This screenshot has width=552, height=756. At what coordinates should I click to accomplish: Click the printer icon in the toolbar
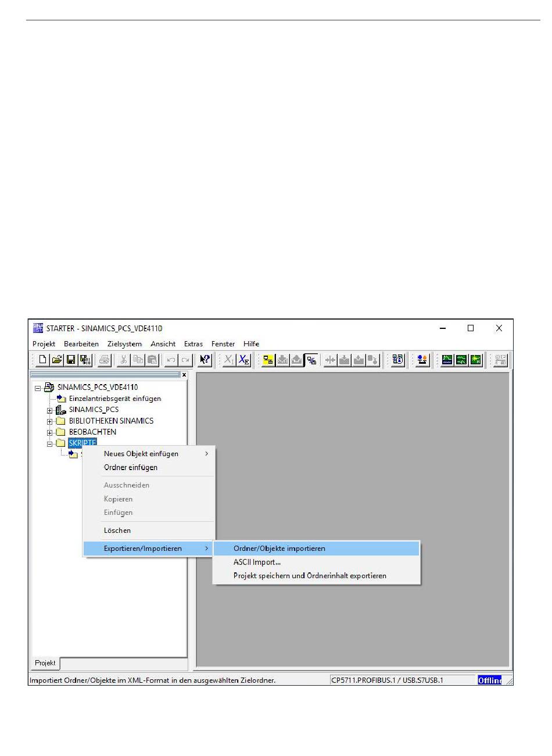[x=105, y=360]
